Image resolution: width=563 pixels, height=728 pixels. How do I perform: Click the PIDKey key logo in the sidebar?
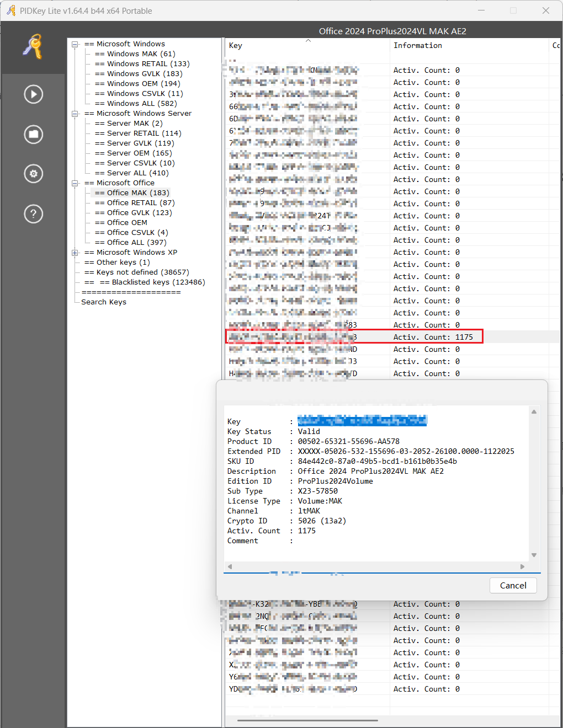33,47
